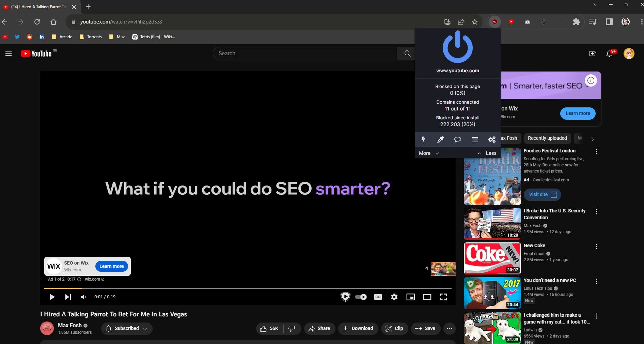The image size is (644, 344).
Task: Select the uBlock element picker eyedropper
Action: coord(440,139)
